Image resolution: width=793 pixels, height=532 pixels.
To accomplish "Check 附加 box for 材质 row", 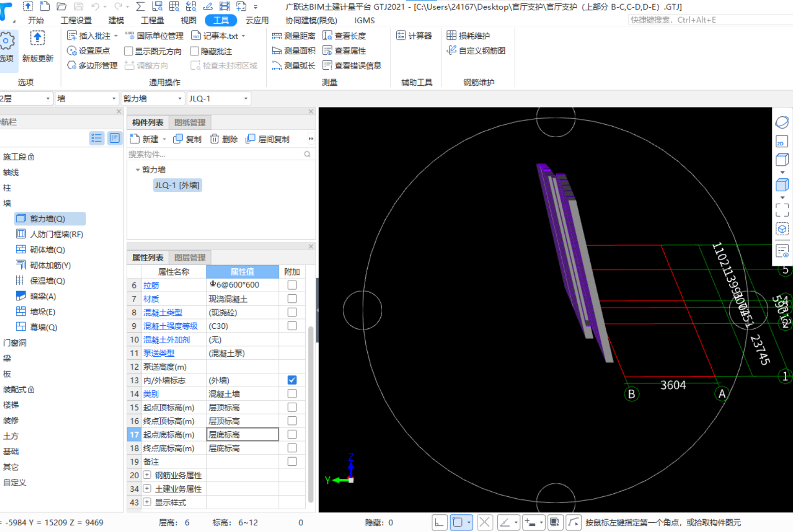I will tap(292, 299).
